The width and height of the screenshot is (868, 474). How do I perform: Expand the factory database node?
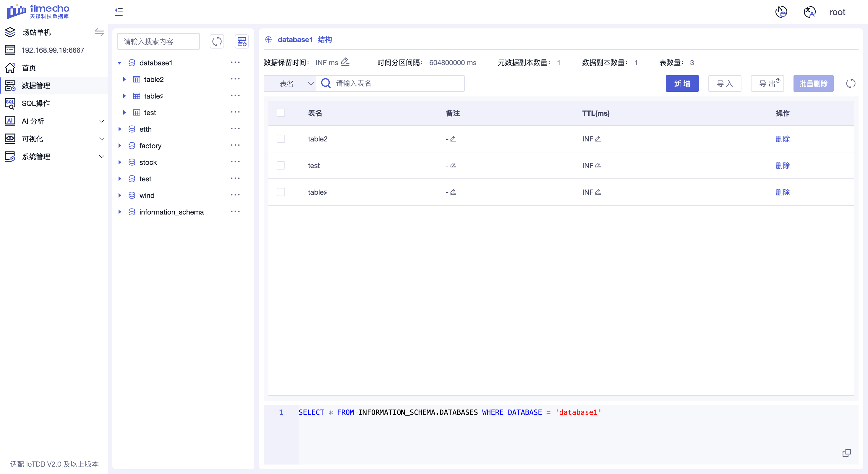(120, 146)
